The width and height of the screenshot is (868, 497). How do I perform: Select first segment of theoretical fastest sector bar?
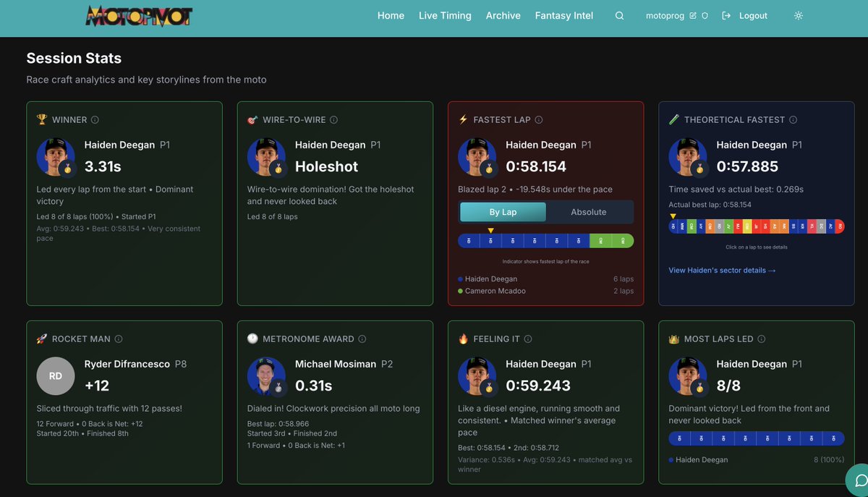673,226
